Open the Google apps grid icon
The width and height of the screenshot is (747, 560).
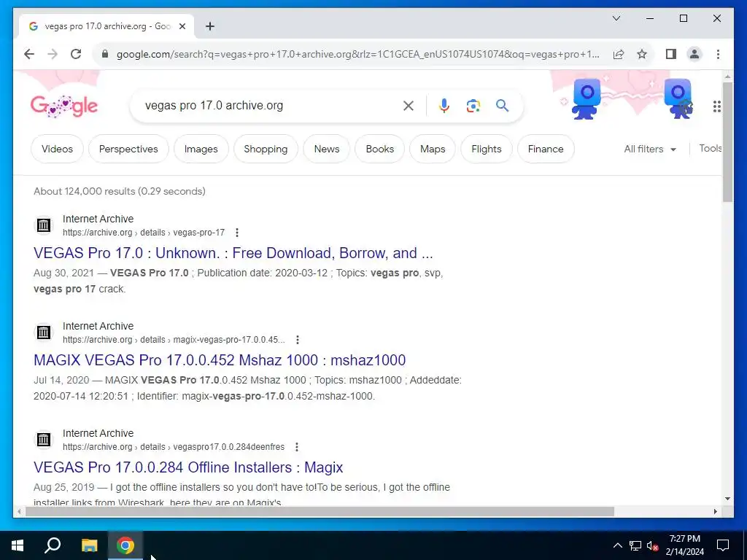716,106
